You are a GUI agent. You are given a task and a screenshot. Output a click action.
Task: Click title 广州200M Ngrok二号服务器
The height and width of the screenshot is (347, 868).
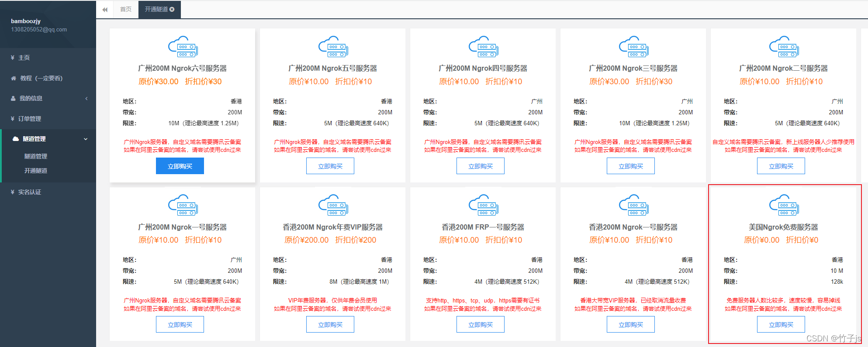tap(783, 68)
